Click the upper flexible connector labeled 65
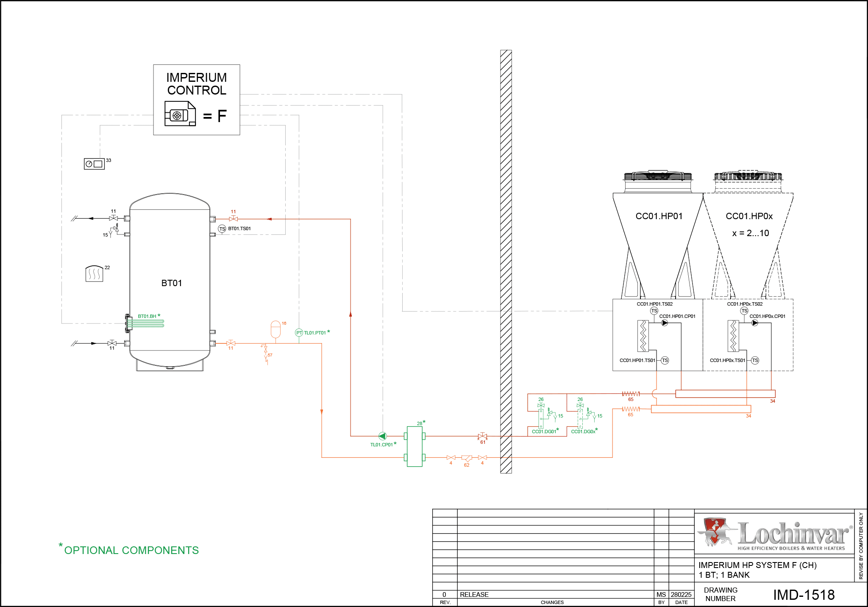 pyautogui.click(x=631, y=394)
